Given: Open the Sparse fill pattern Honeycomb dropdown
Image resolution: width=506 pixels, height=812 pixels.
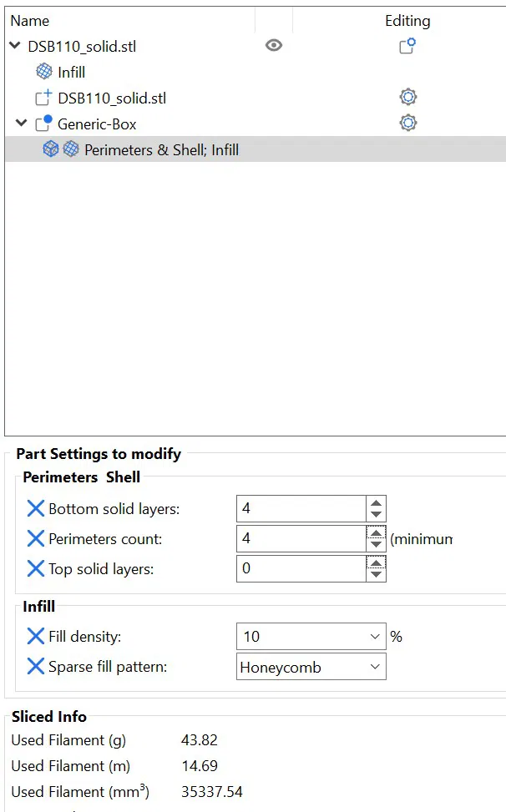Looking at the screenshot, I should (x=374, y=667).
